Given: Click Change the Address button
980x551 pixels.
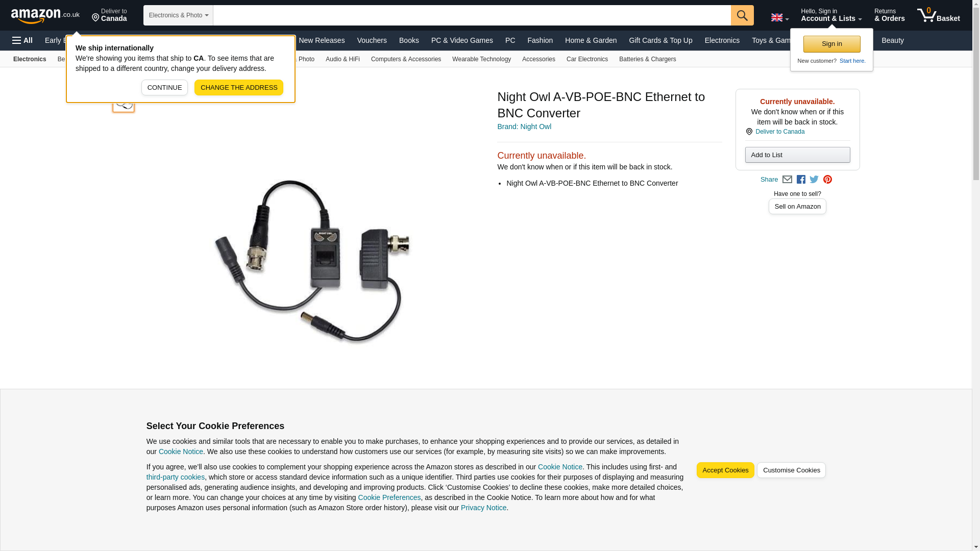Looking at the screenshot, I should [x=239, y=88].
